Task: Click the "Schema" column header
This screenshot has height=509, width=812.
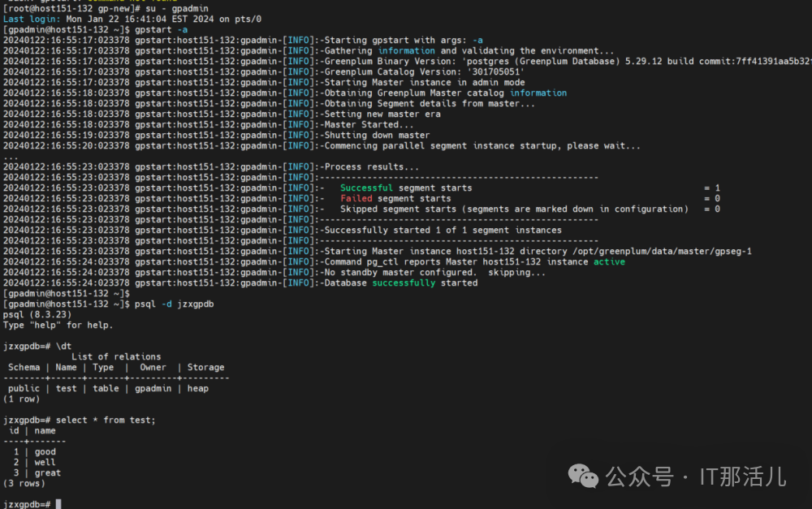Action: tap(24, 367)
